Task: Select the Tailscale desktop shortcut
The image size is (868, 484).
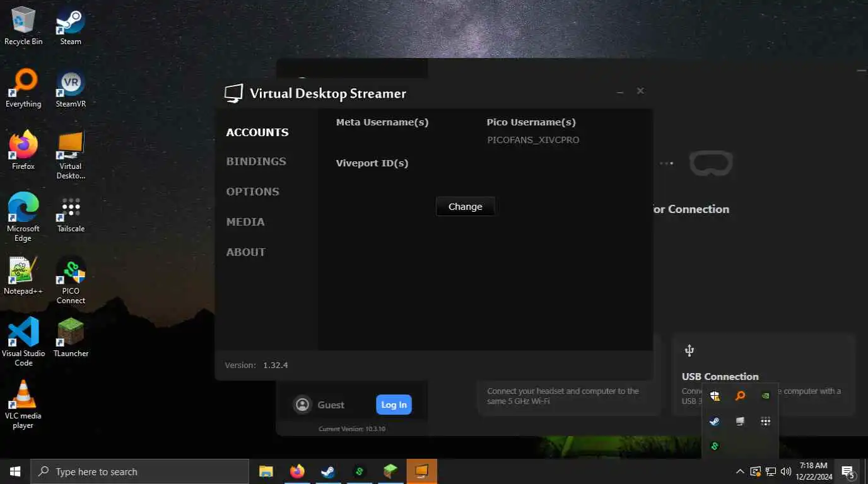Action: pos(71,213)
